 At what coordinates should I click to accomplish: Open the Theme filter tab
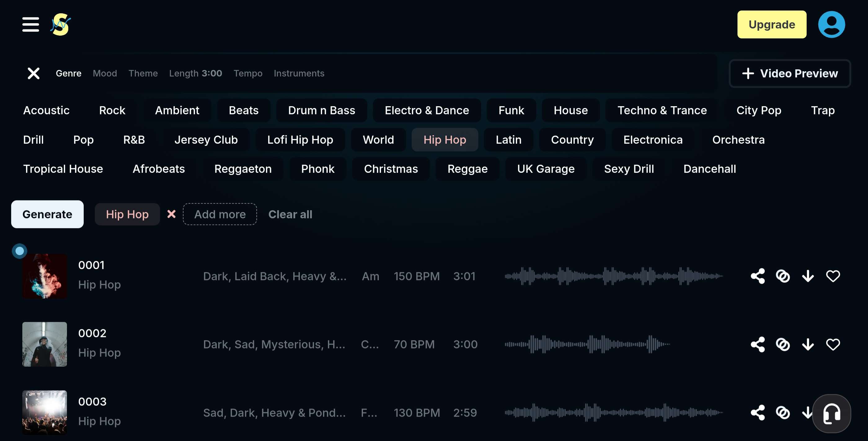(x=143, y=73)
